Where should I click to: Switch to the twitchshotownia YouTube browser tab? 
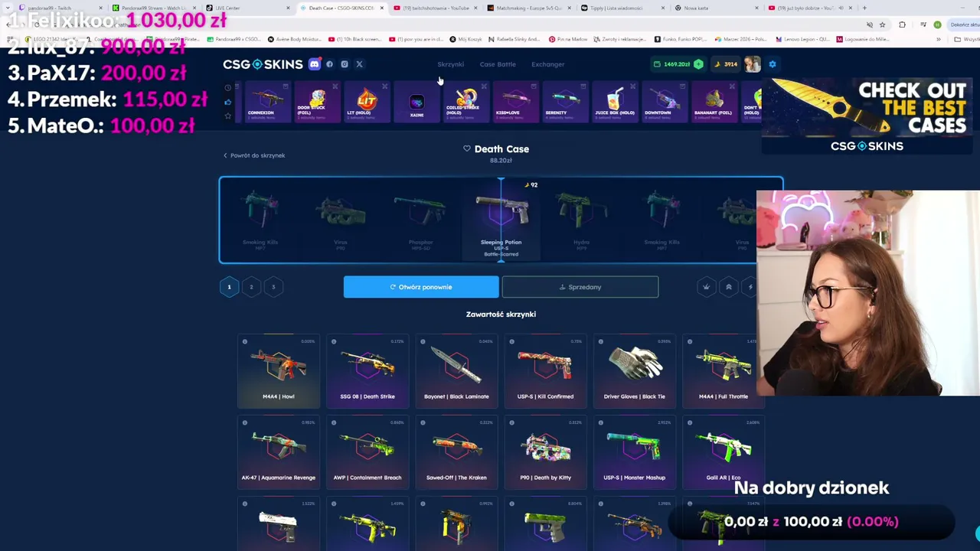[x=436, y=8]
